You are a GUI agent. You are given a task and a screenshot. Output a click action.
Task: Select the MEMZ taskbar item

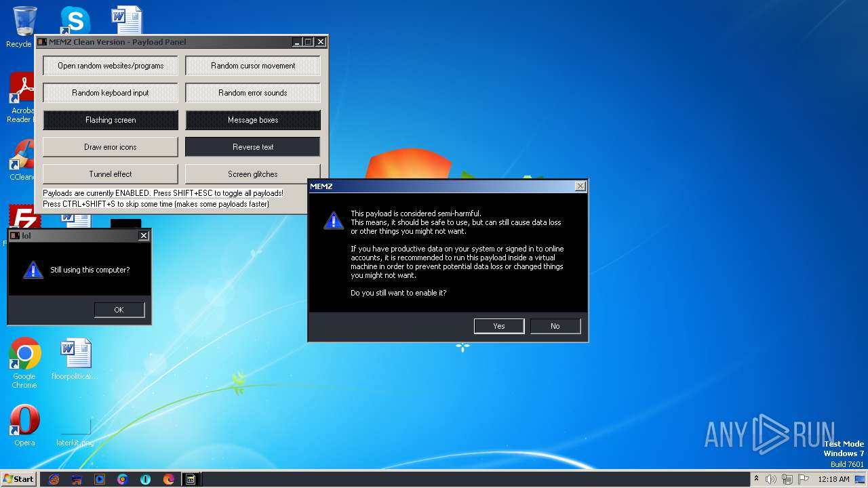click(x=191, y=479)
